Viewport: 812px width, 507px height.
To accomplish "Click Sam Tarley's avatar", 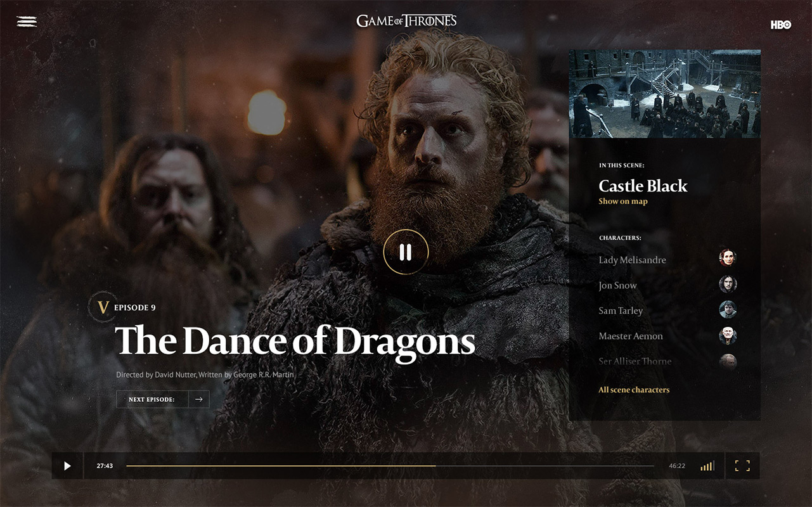I will (728, 309).
